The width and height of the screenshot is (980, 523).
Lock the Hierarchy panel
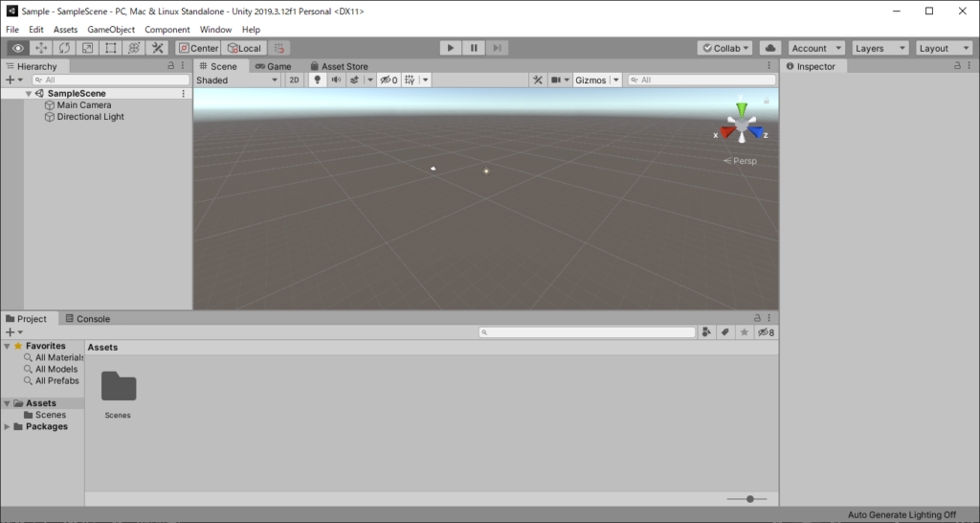tap(171, 66)
